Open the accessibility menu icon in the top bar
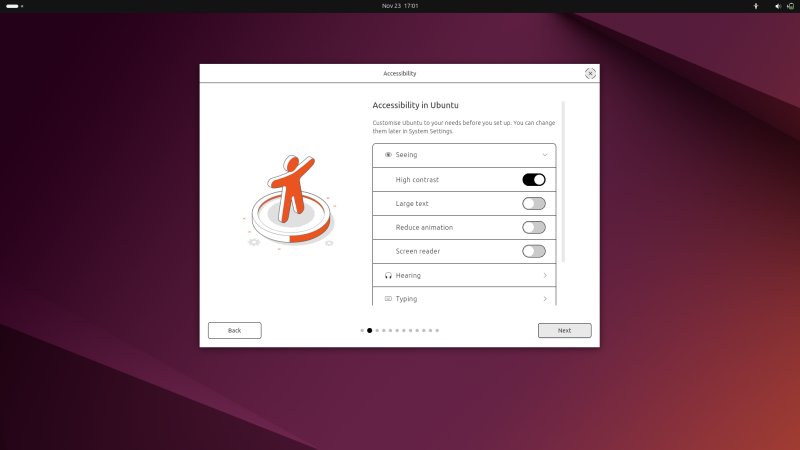Viewport: 800px width, 450px height. 756,6
